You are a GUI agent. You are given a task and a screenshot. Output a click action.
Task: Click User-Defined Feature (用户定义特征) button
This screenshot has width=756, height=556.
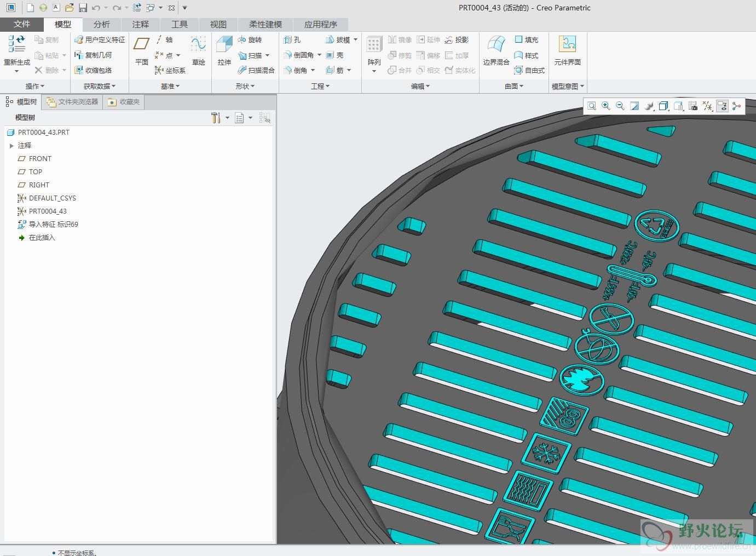pyautogui.click(x=100, y=39)
